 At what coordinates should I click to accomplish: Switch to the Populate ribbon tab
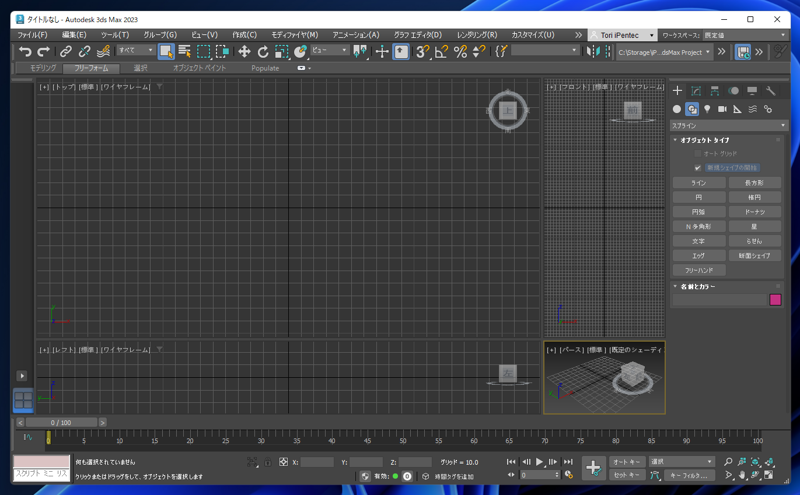(265, 68)
